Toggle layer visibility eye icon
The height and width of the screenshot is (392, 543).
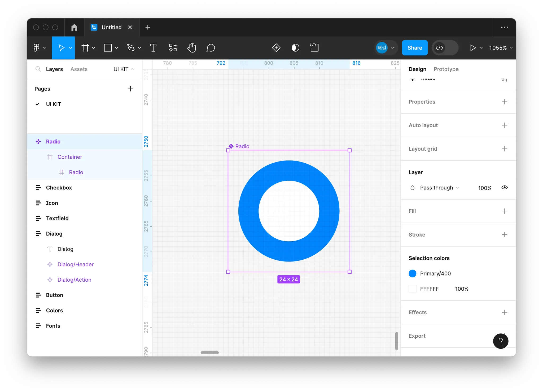[x=505, y=188]
